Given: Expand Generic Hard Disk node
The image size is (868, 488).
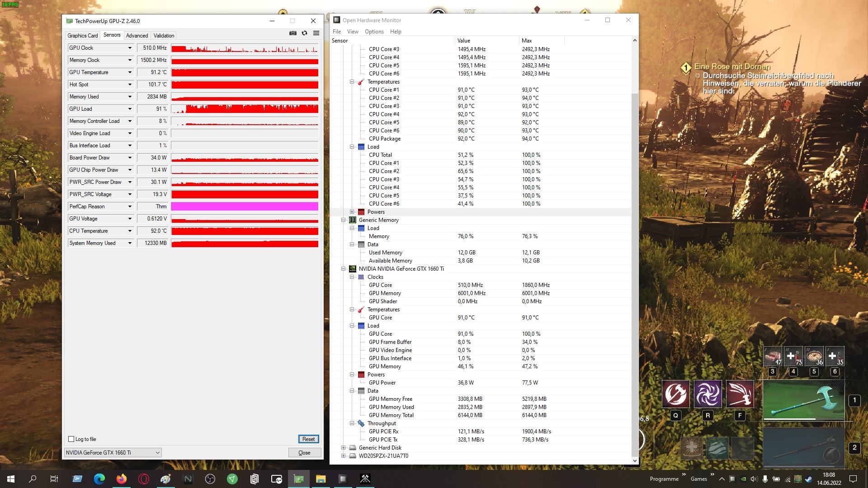Looking at the screenshot, I should (343, 448).
